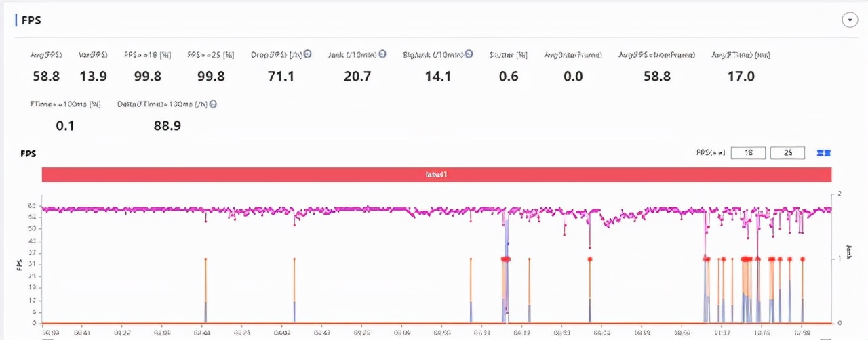Screen dimensions: 868x340
Task: Click help icon next to BigJank (/10min)
Action: [x=469, y=54]
